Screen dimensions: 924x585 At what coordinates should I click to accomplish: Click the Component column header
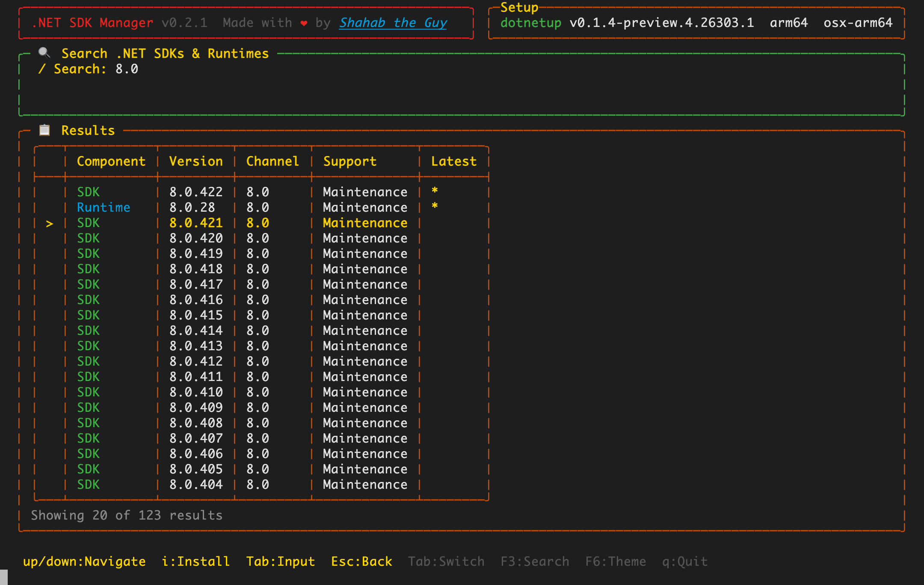coord(111,161)
